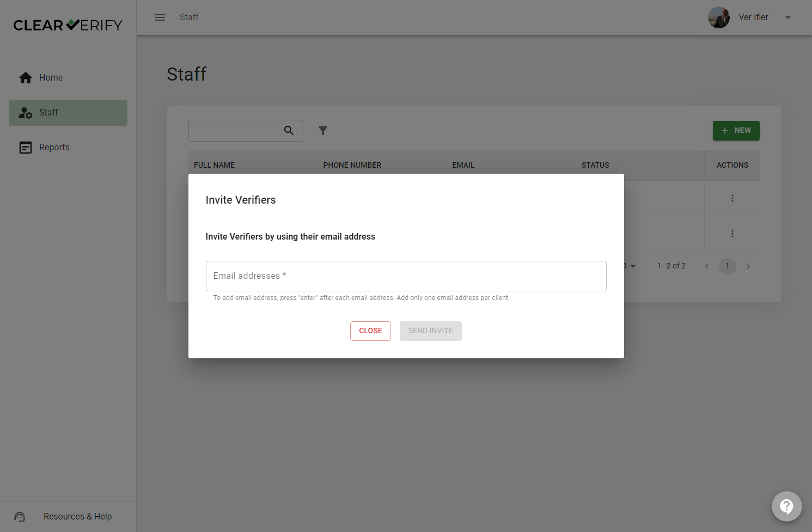Select page 1 in pagination
Image resolution: width=812 pixels, height=532 pixels.
727,266
